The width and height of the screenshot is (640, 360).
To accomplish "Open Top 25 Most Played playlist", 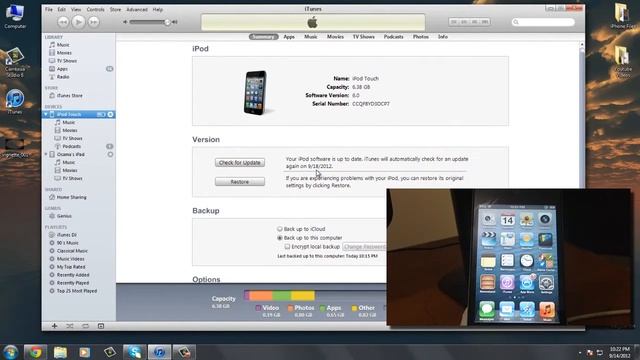I will (77, 291).
